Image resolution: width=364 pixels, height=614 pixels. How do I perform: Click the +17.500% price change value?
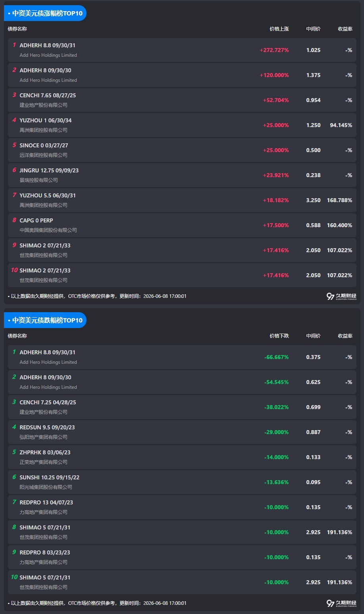click(276, 225)
